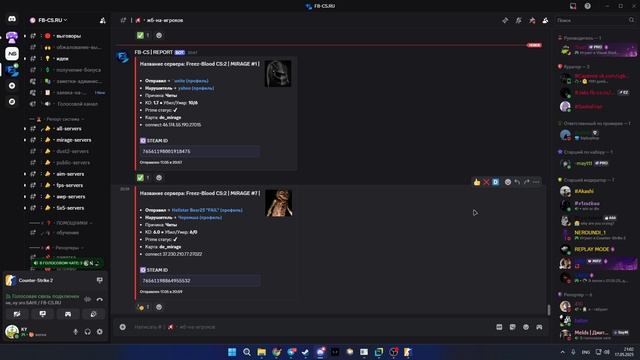Click the message input field
This screenshot has height=360, width=640.
310,327
